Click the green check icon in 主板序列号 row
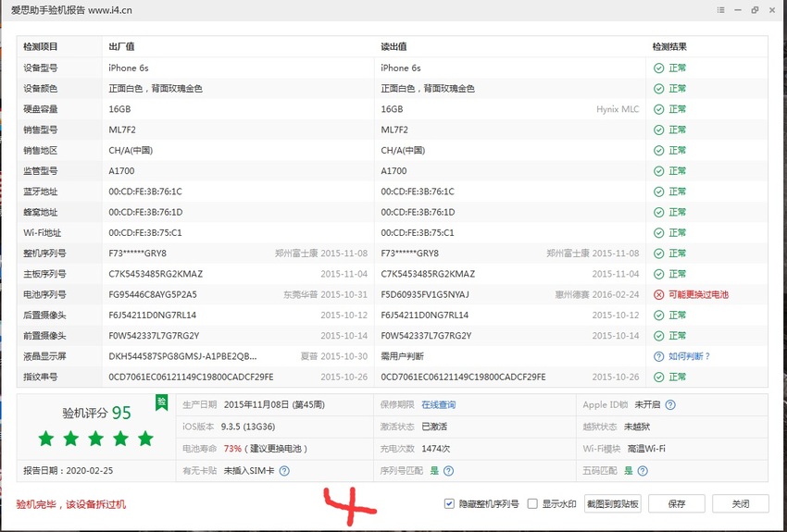 coord(658,274)
